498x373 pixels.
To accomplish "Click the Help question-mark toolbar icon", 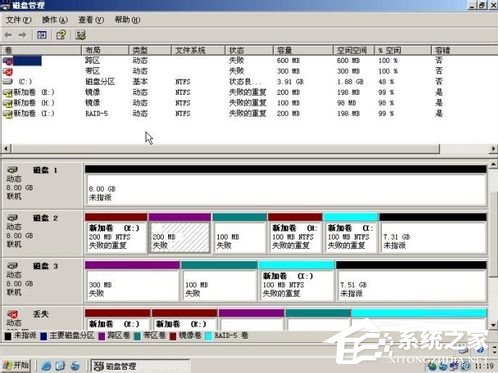I will pyautogui.click(x=61, y=35).
